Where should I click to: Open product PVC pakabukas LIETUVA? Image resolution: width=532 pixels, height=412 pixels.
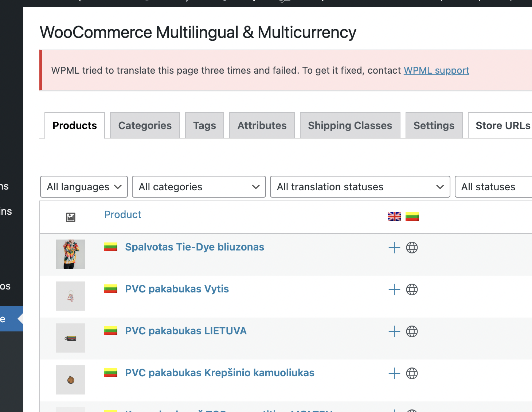[x=186, y=331]
